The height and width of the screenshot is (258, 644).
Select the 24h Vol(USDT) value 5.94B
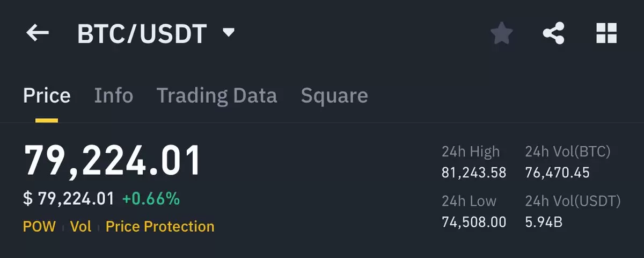pos(544,222)
